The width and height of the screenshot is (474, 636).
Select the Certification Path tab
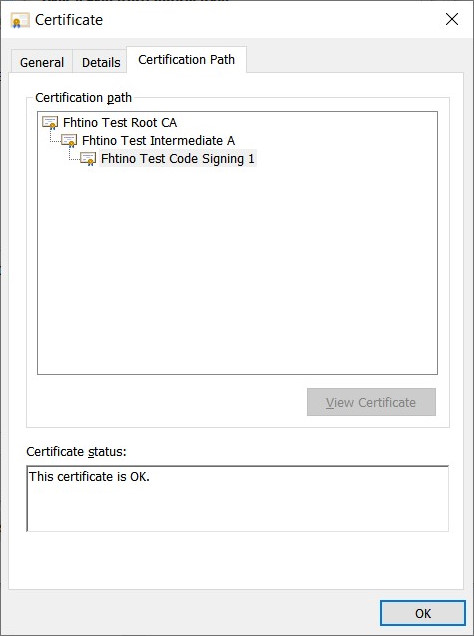point(187,60)
